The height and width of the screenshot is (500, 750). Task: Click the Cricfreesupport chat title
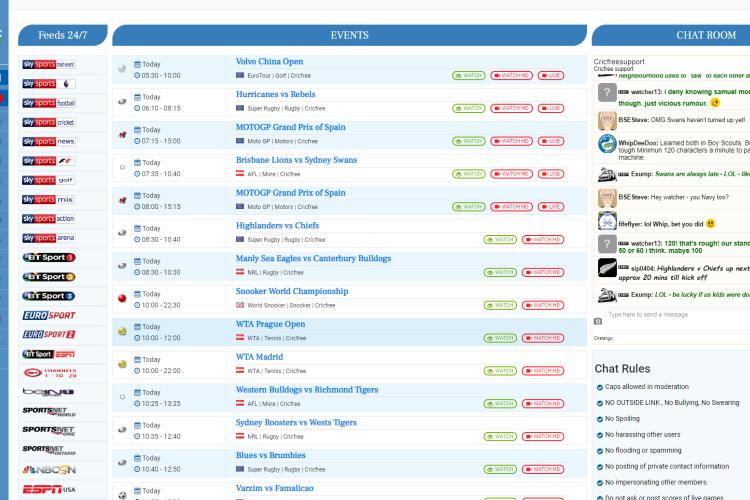coord(619,62)
